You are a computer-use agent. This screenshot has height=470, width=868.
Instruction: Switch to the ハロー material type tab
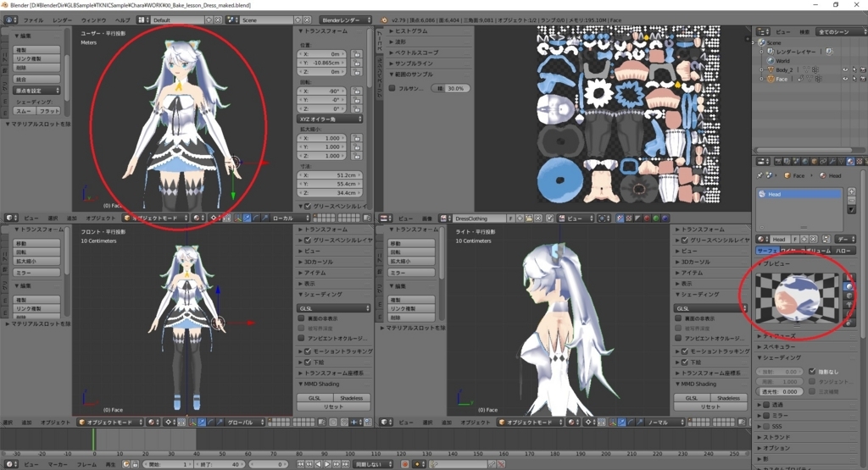point(843,251)
